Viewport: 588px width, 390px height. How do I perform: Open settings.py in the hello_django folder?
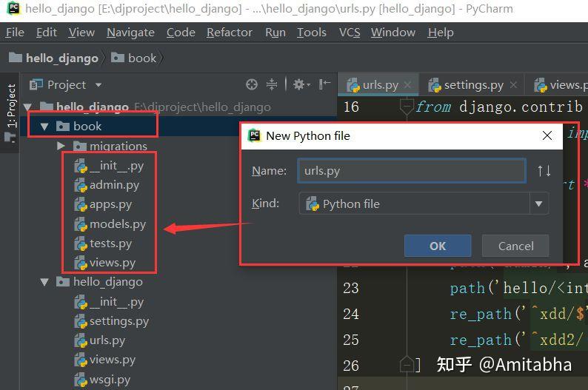click(x=118, y=321)
